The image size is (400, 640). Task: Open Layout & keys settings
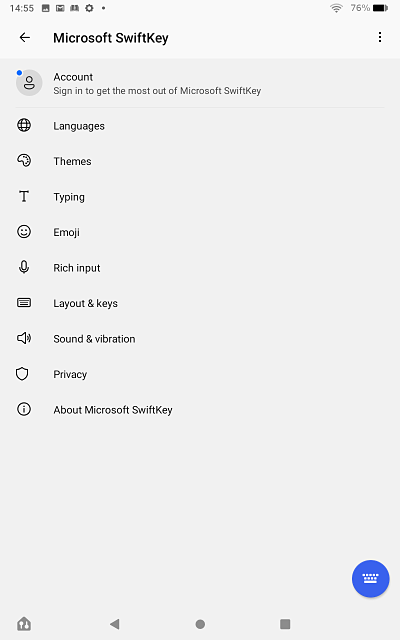pos(200,303)
